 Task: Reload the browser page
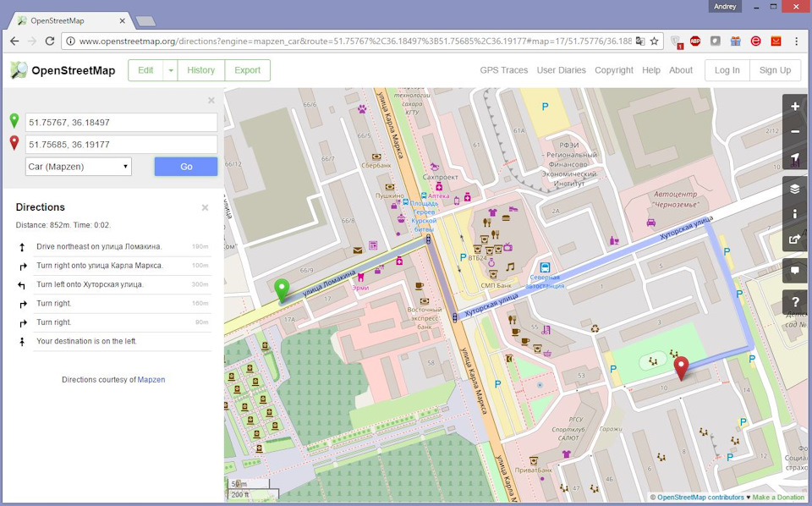pyautogui.click(x=50, y=41)
